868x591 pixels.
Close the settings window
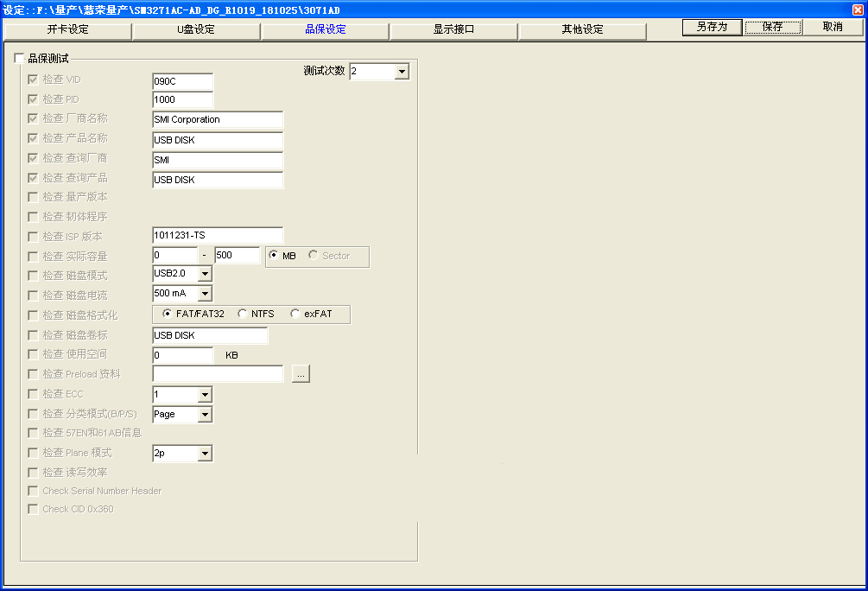click(857, 10)
